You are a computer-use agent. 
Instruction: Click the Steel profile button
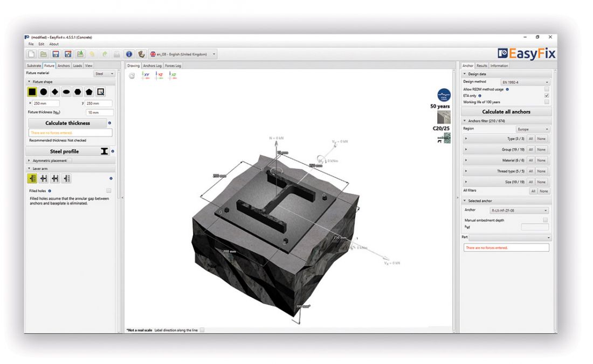click(67, 151)
